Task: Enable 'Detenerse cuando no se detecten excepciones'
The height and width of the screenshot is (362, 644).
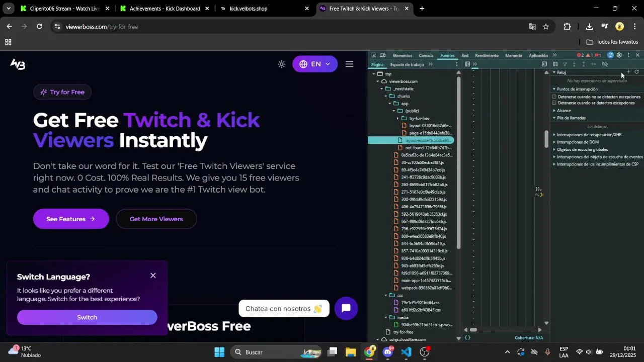Action: pyautogui.click(x=554, y=97)
